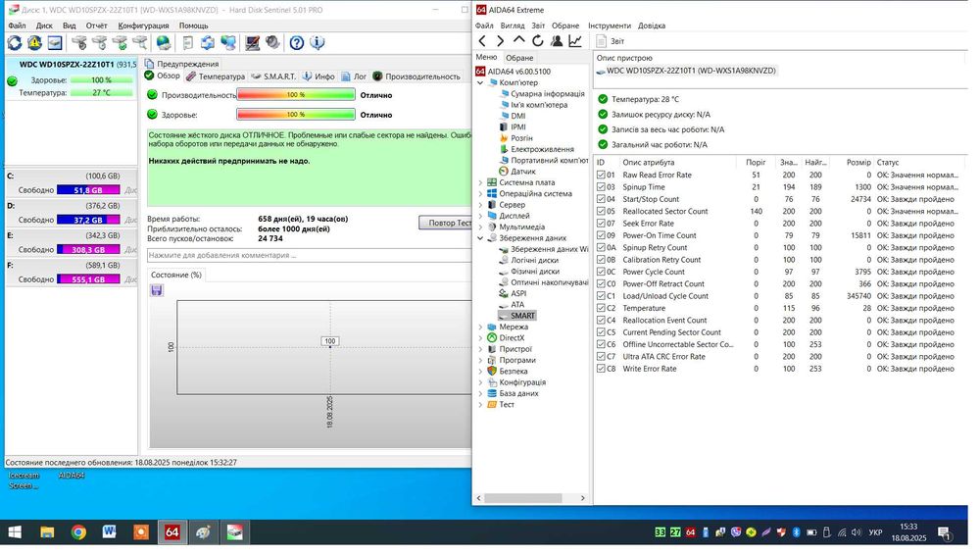Switch to the Температура tab
The image size is (980, 555).
coord(216,76)
